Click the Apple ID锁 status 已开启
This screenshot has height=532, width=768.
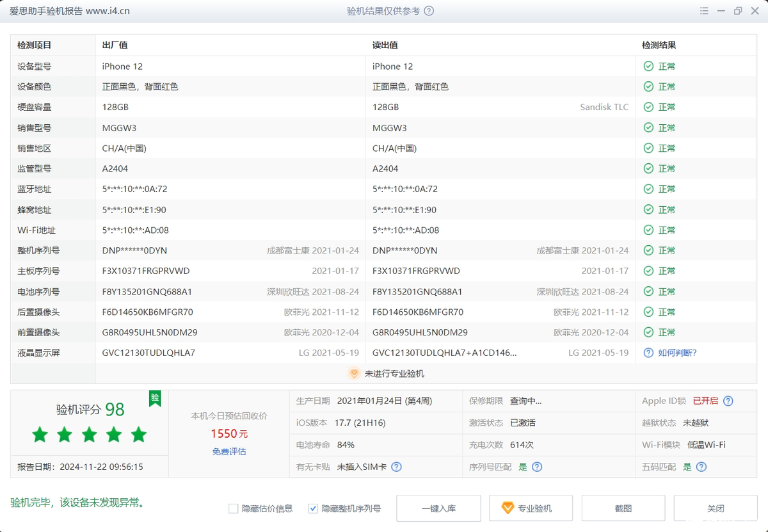tap(705, 401)
